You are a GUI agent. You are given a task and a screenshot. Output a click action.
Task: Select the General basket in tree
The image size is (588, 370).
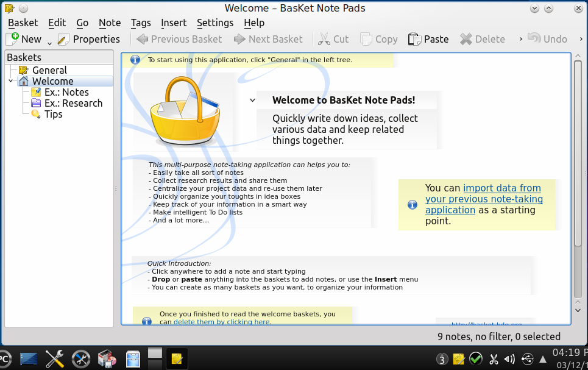click(49, 70)
